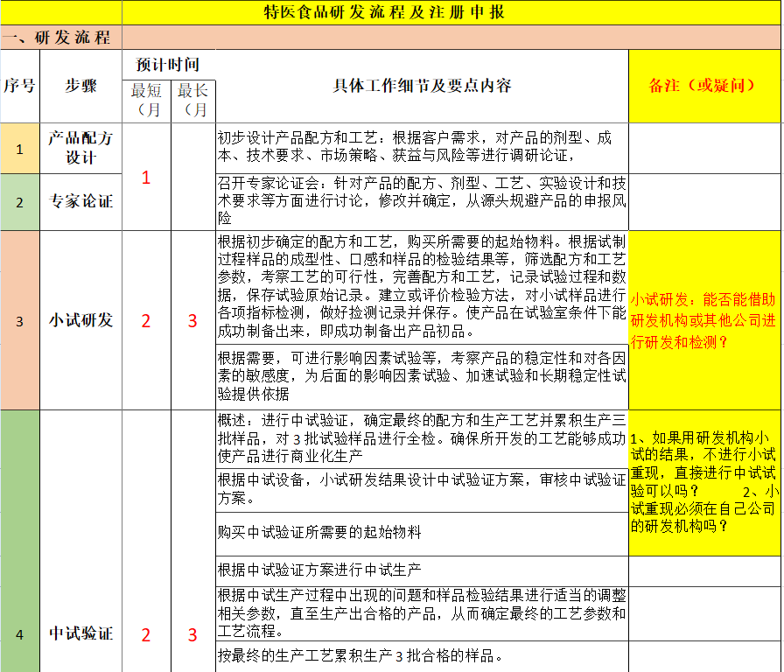The width and height of the screenshot is (784, 672).
Task: Click the 专家论证 step cell
Action: (x=80, y=201)
